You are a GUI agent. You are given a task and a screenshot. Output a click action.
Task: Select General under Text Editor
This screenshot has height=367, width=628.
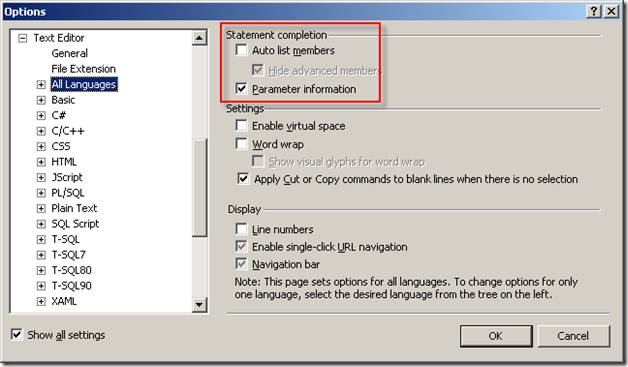[x=70, y=53]
